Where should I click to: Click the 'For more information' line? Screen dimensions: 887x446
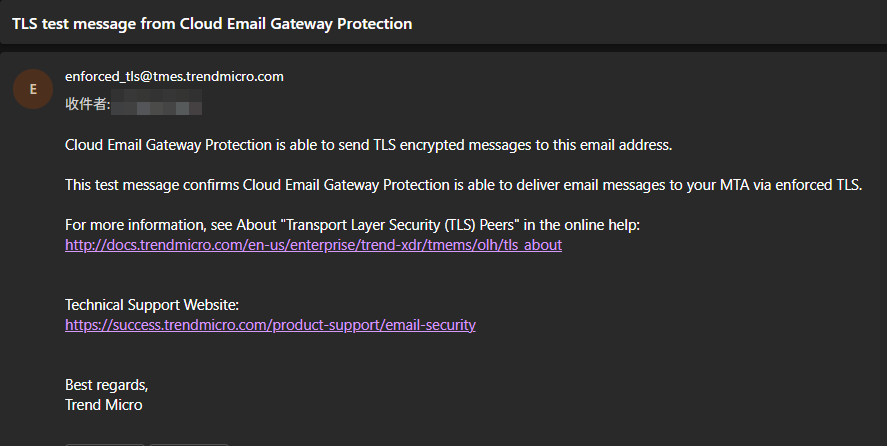tap(352, 225)
